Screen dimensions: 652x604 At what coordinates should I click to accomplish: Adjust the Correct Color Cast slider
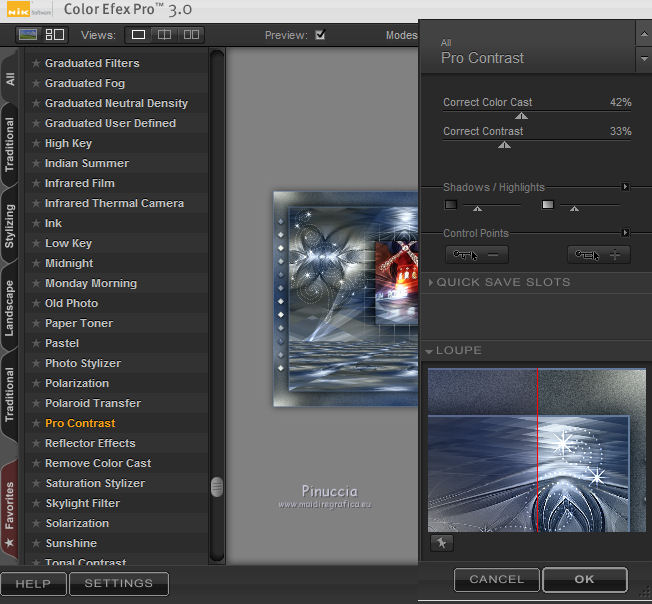pos(521,116)
